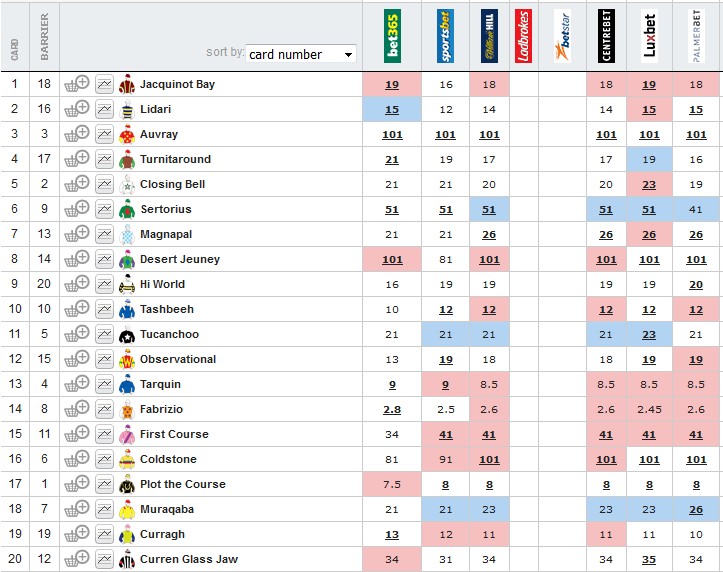This screenshot has height=572, width=723.
Task: Open the Sertorius runner link
Action: [x=165, y=210]
